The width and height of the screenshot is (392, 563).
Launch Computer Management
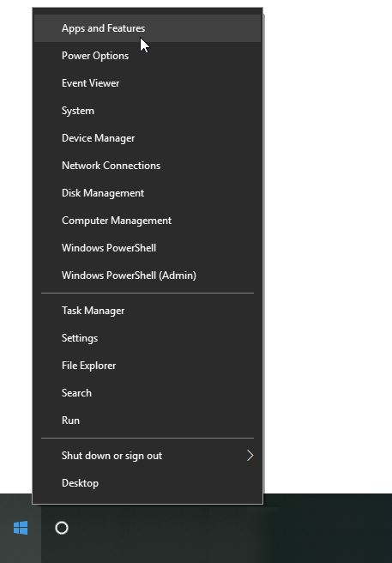point(148,221)
